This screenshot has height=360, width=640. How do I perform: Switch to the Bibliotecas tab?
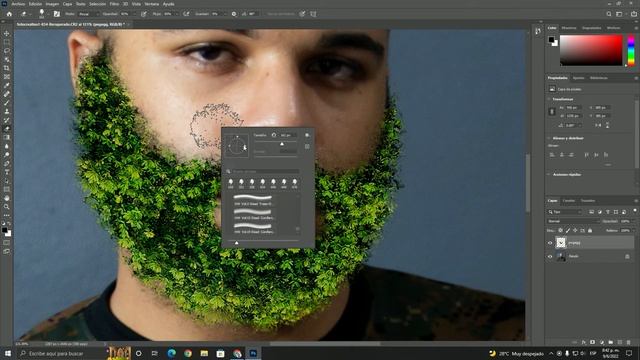[599, 78]
